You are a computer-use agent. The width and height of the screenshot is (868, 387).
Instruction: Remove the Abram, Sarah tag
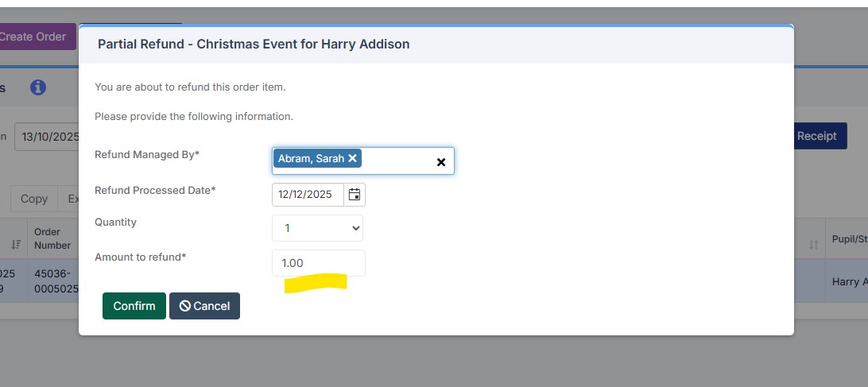(x=352, y=158)
